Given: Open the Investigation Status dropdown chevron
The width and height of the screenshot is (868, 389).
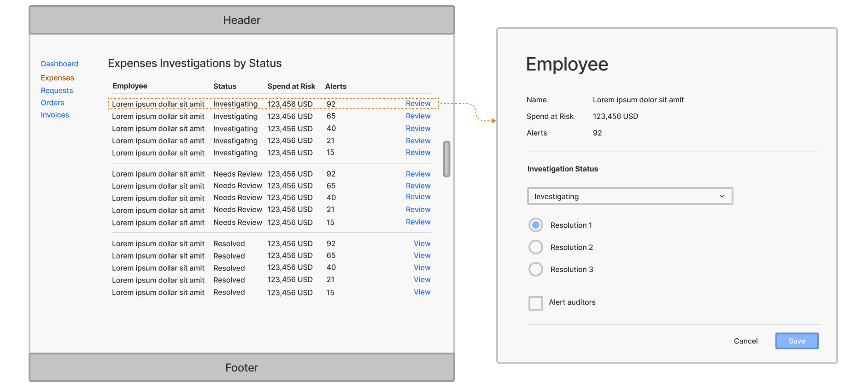Looking at the screenshot, I should [x=721, y=196].
